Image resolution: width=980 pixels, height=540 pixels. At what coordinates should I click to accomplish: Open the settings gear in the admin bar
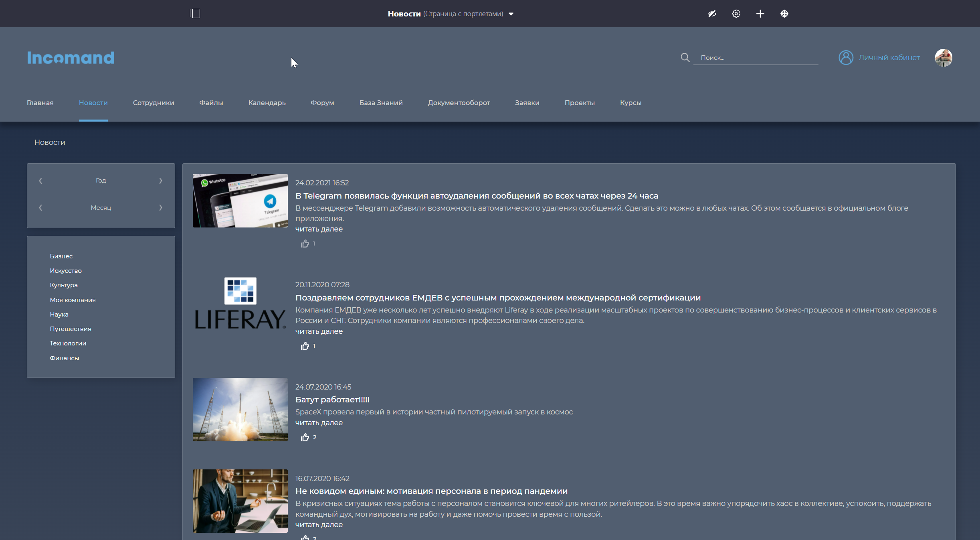tap(736, 13)
